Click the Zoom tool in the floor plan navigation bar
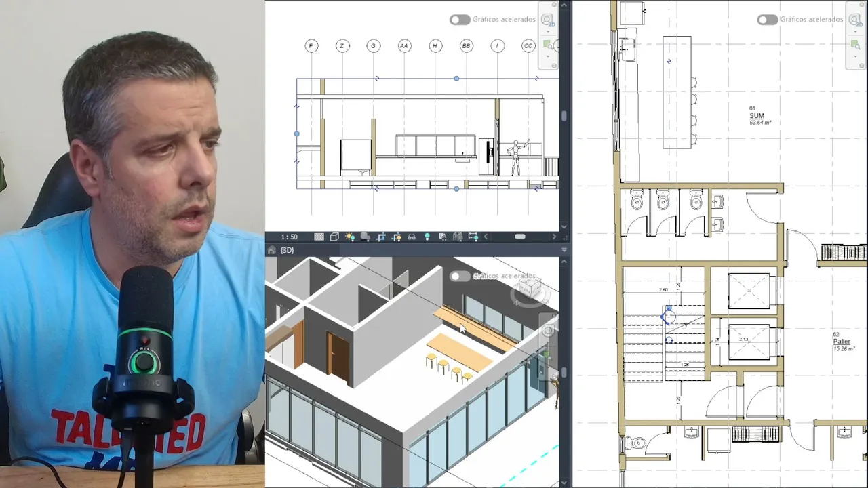The height and width of the screenshot is (488, 868). coord(855,46)
